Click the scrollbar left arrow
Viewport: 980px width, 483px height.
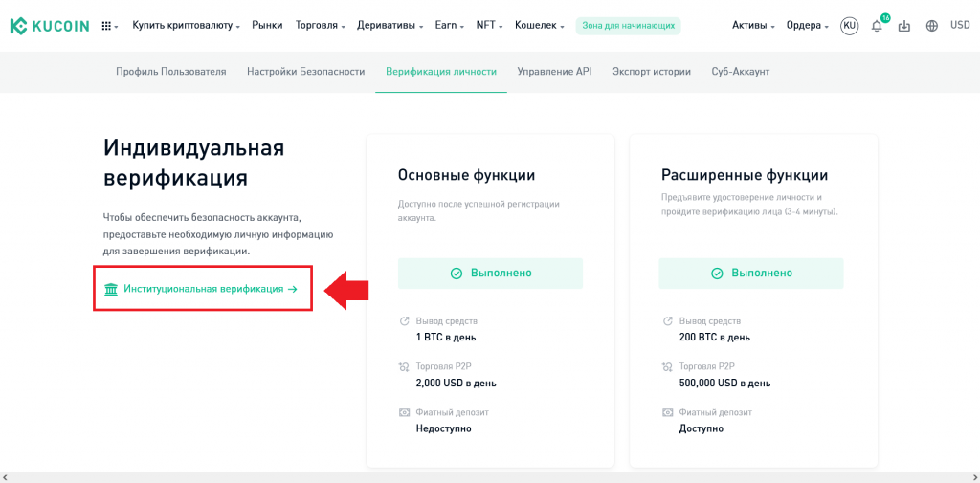click(5, 478)
